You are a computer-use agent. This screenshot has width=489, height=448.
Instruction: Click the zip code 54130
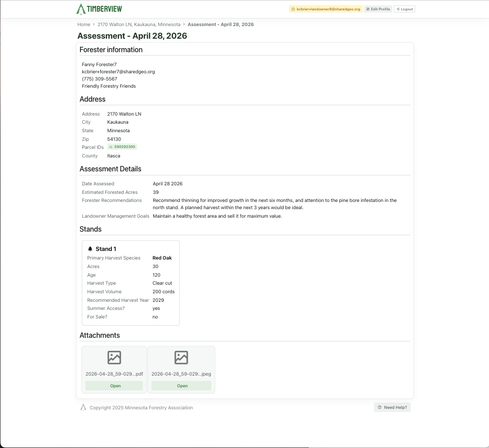pyautogui.click(x=114, y=139)
